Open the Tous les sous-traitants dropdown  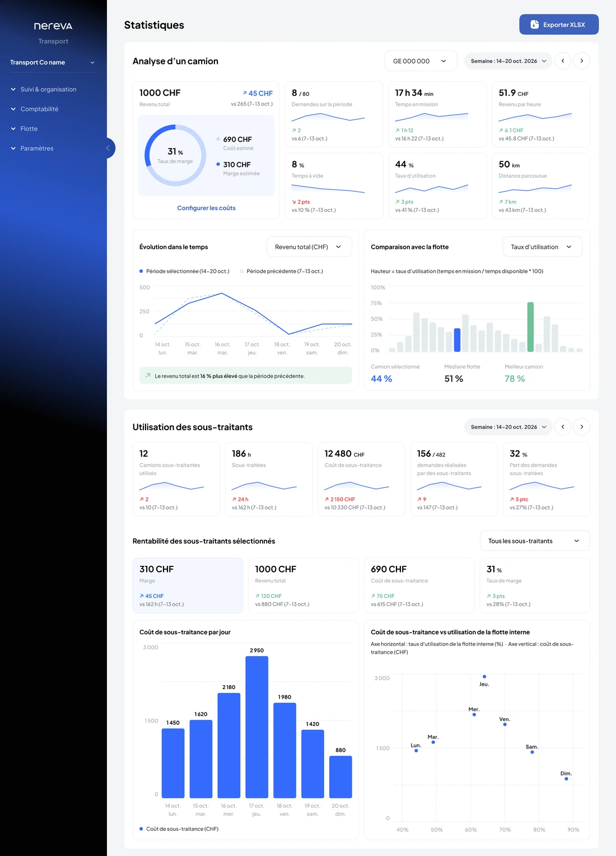tap(535, 541)
